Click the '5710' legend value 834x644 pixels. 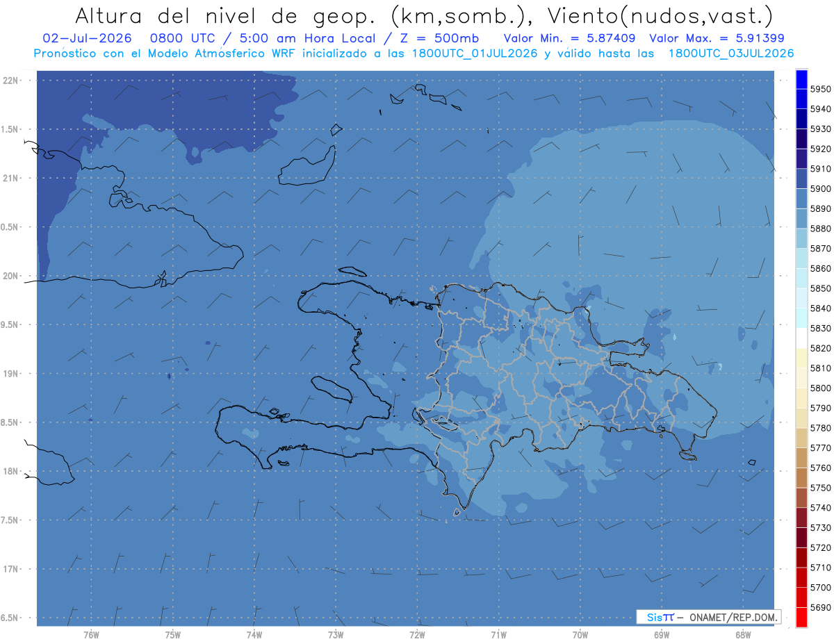tap(820, 568)
